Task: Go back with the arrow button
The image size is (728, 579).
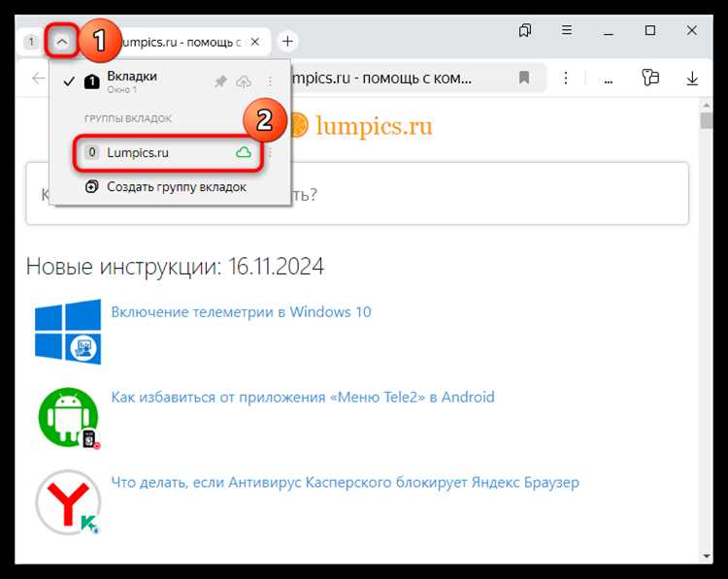Action: click(x=38, y=78)
